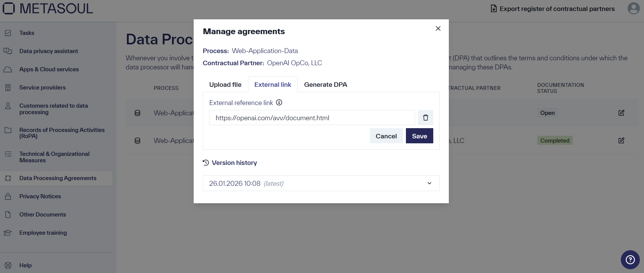
Task: Click the Records of Processing Activities folder icon
Action: pos(8,130)
